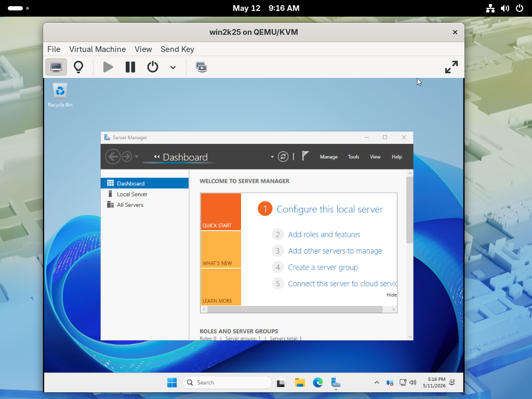This screenshot has height=399, width=532.
Task: Click the Dashboard breadcrumb title
Action: pos(185,157)
